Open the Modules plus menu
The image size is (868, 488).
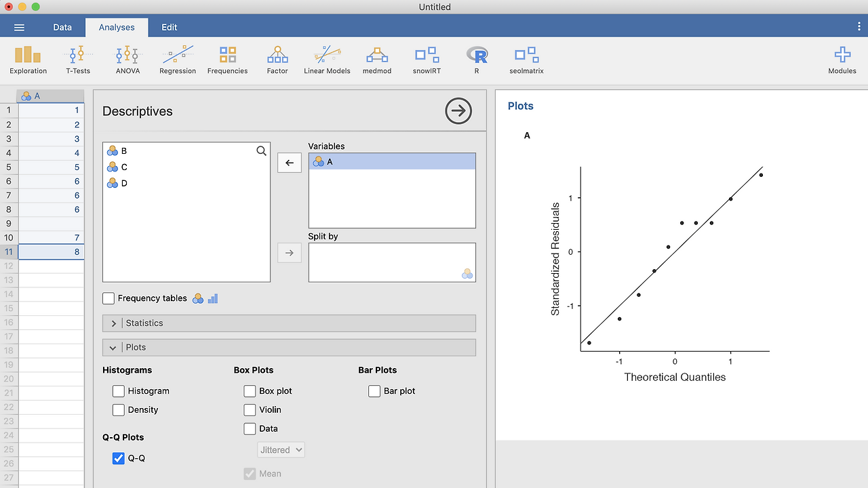pyautogui.click(x=842, y=60)
